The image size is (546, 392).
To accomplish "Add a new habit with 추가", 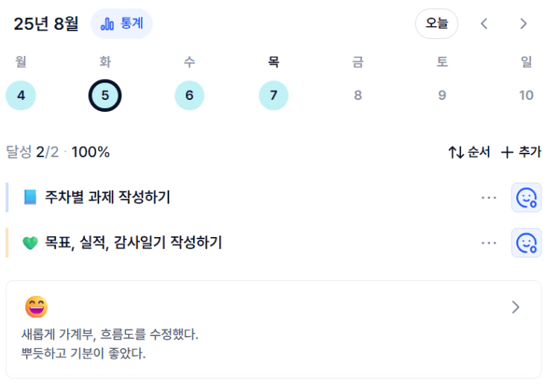I will (521, 152).
